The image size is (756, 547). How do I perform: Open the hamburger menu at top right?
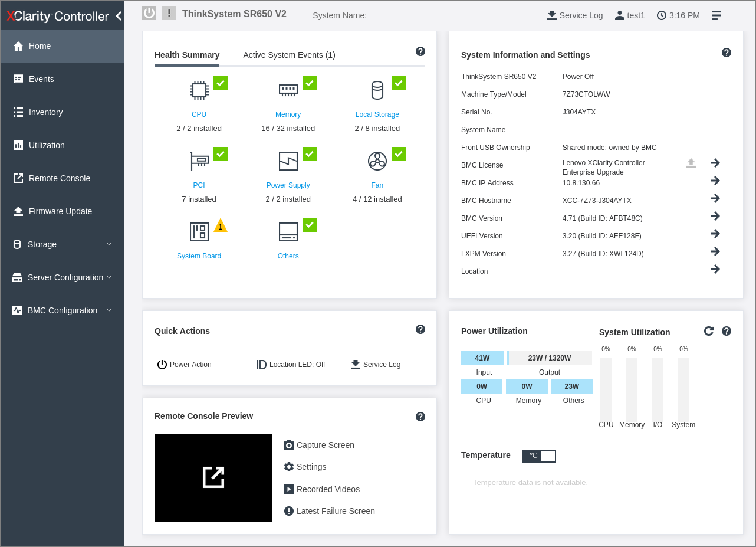716,15
